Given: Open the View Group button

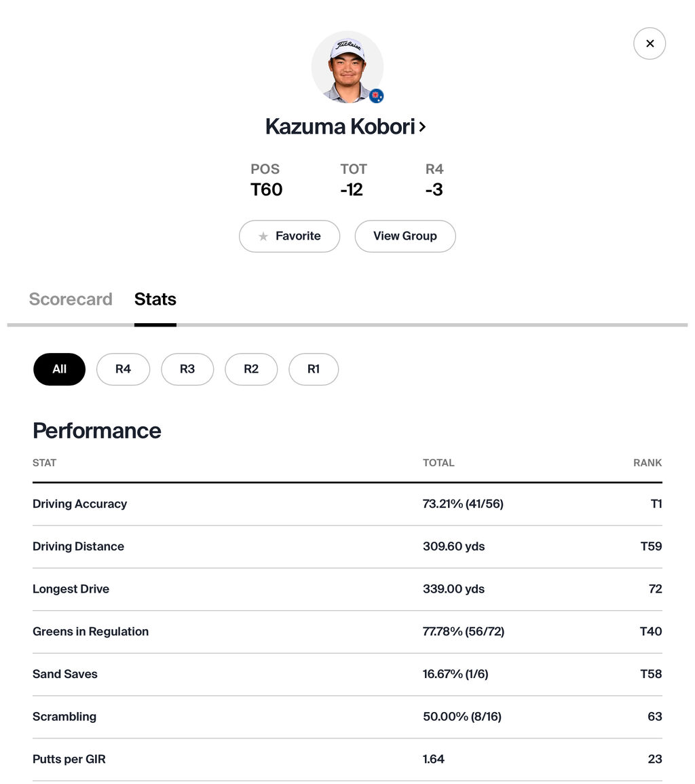Looking at the screenshot, I should (x=405, y=236).
